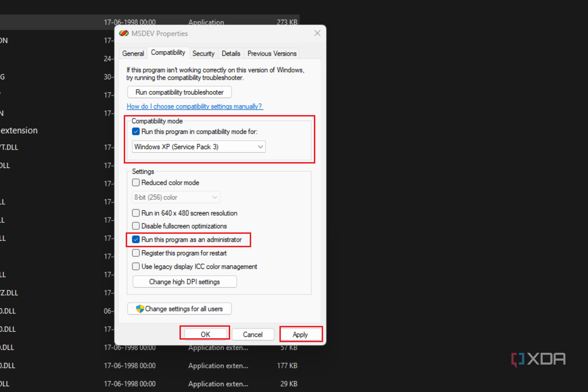Enable Reduced color mode

coord(136,182)
